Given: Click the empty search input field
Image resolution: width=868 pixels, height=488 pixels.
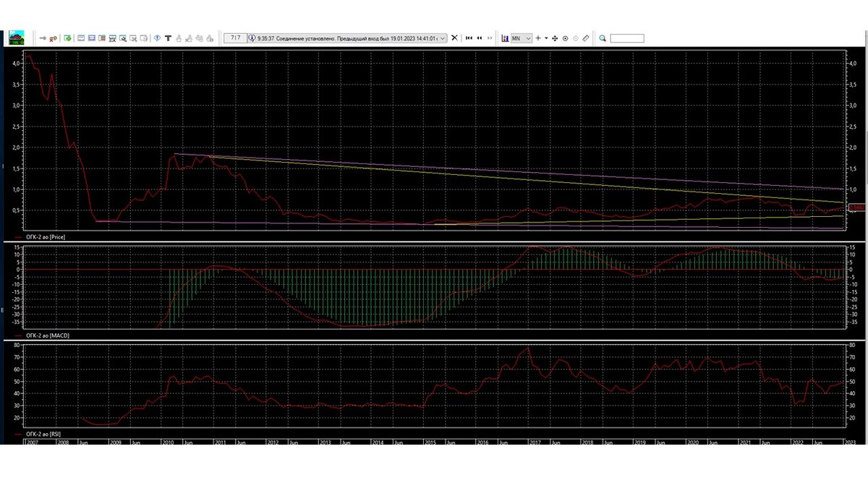Looking at the screenshot, I should click(627, 38).
